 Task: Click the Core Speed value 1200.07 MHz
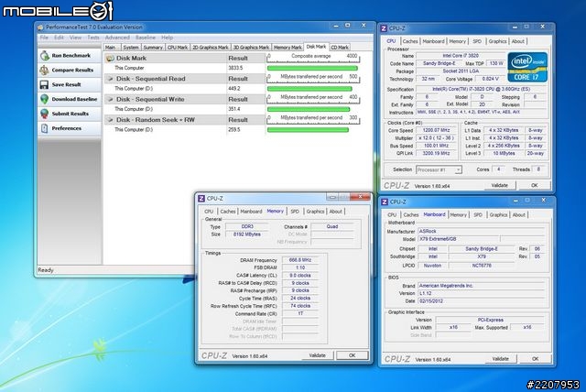point(436,130)
